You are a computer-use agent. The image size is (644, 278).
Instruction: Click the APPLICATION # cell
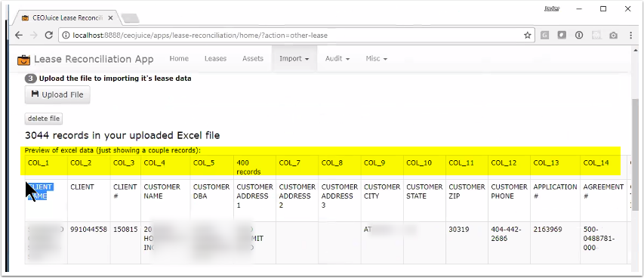click(555, 200)
